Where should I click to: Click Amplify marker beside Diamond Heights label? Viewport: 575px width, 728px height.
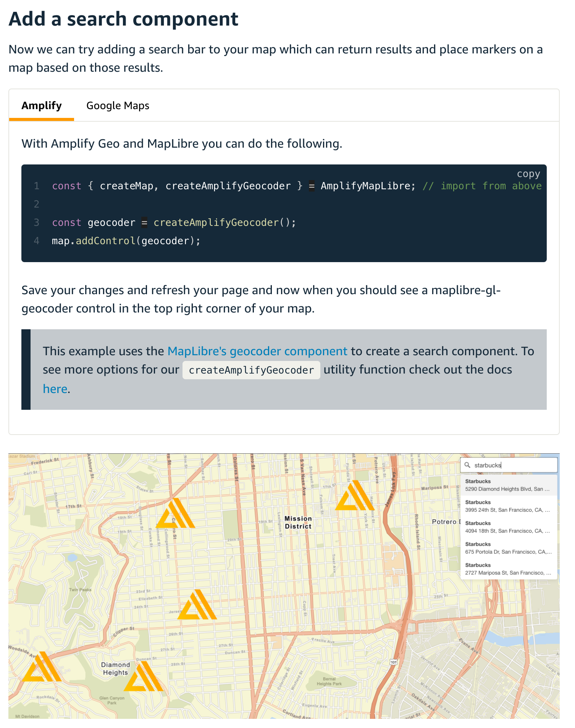coord(144,676)
